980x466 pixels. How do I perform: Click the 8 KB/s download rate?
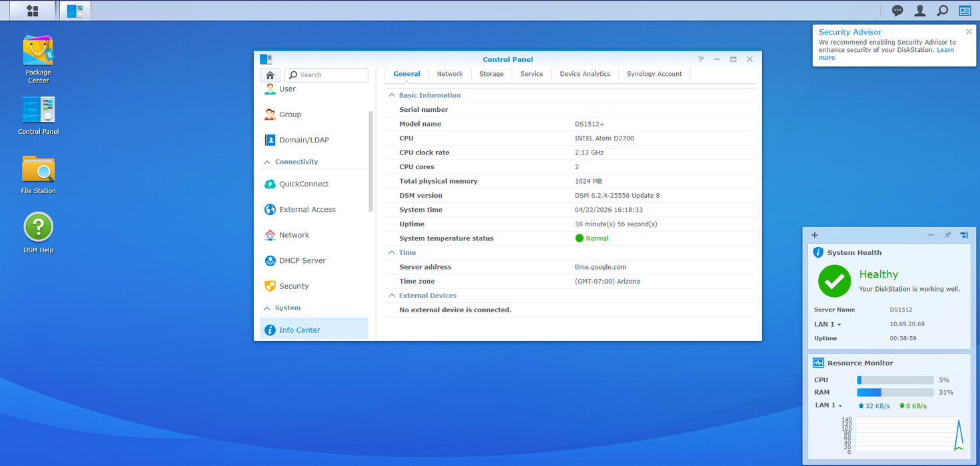coord(913,406)
